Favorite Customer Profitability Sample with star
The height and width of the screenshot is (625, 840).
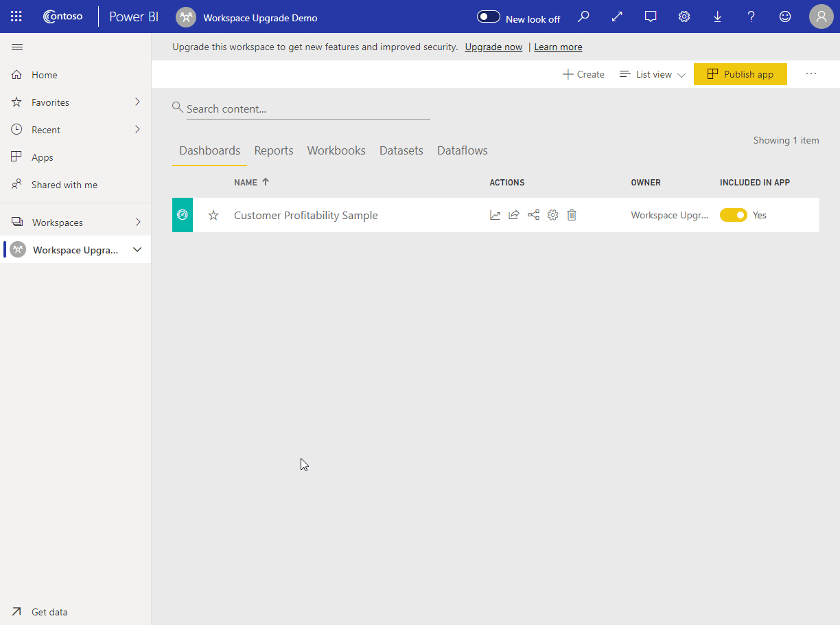click(x=213, y=215)
